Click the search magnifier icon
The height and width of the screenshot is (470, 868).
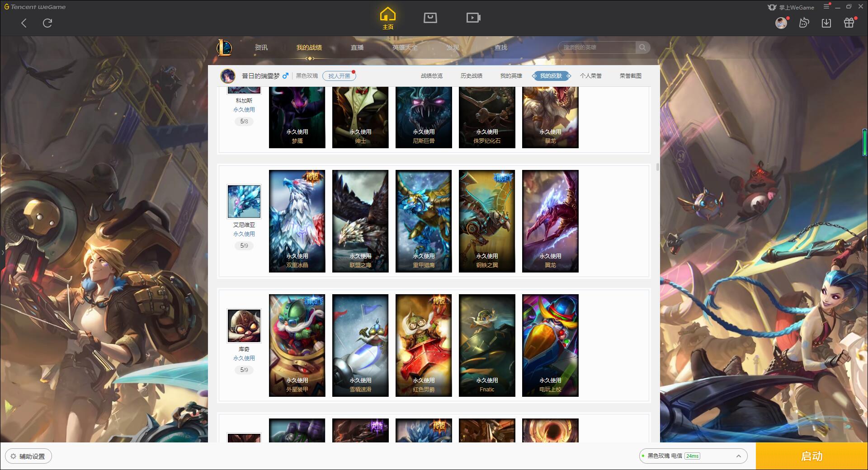642,47
